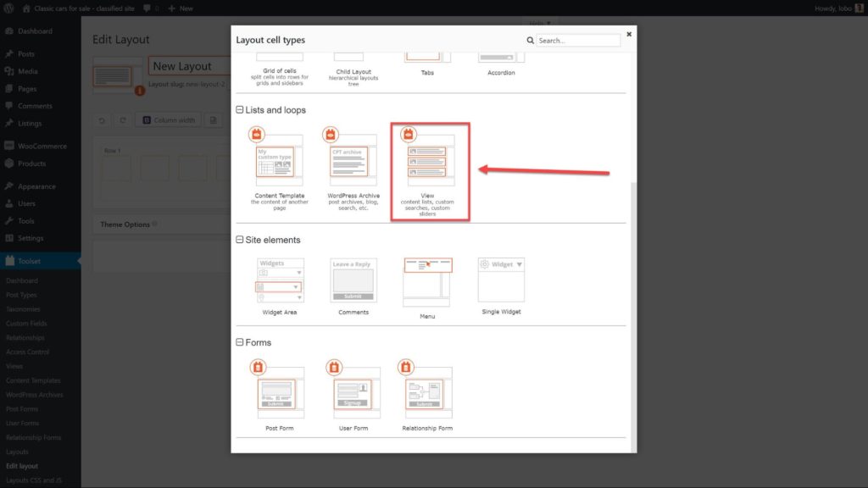
Task: Open WooCommerce in the sidebar
Action: tap(41, 146)
